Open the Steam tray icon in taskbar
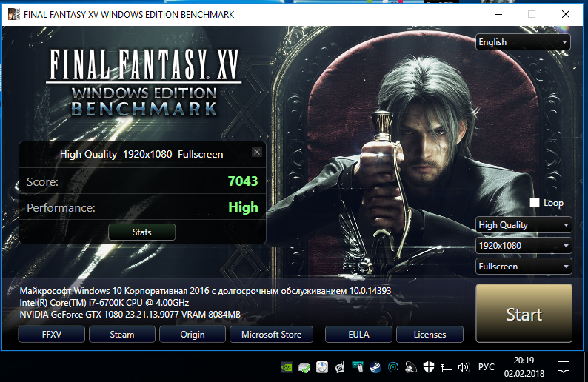588x382 pixels. tap(375, 367)
